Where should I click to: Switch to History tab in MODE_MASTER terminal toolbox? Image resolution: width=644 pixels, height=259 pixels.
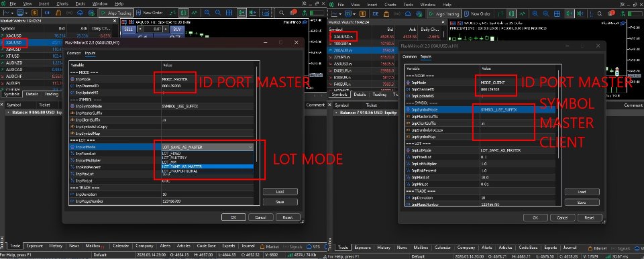point(56,246)
